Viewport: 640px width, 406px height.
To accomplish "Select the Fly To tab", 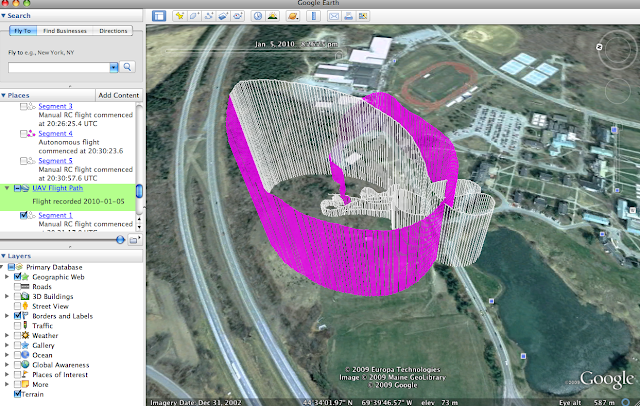I will 23,31.
